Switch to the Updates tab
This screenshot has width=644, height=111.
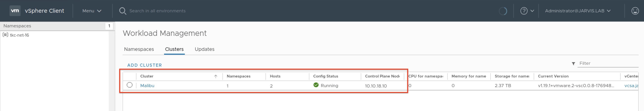pyautogui.click(x=204, y=49)
